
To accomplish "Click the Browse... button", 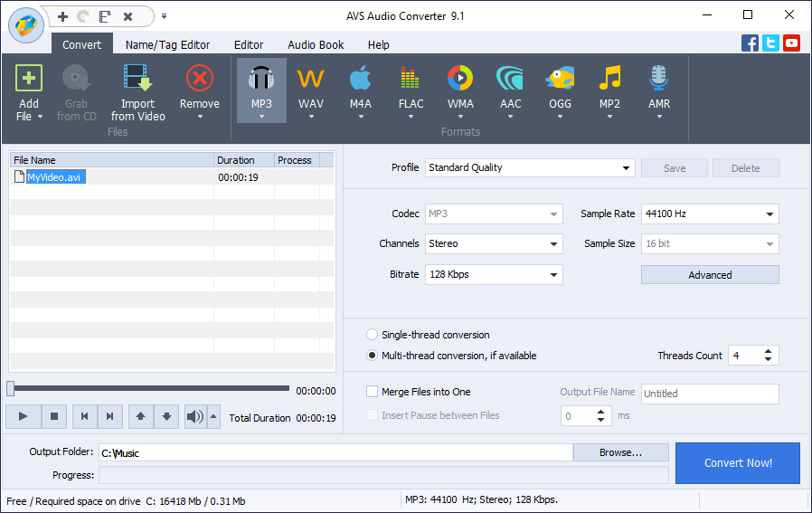I will click(620, 452).
